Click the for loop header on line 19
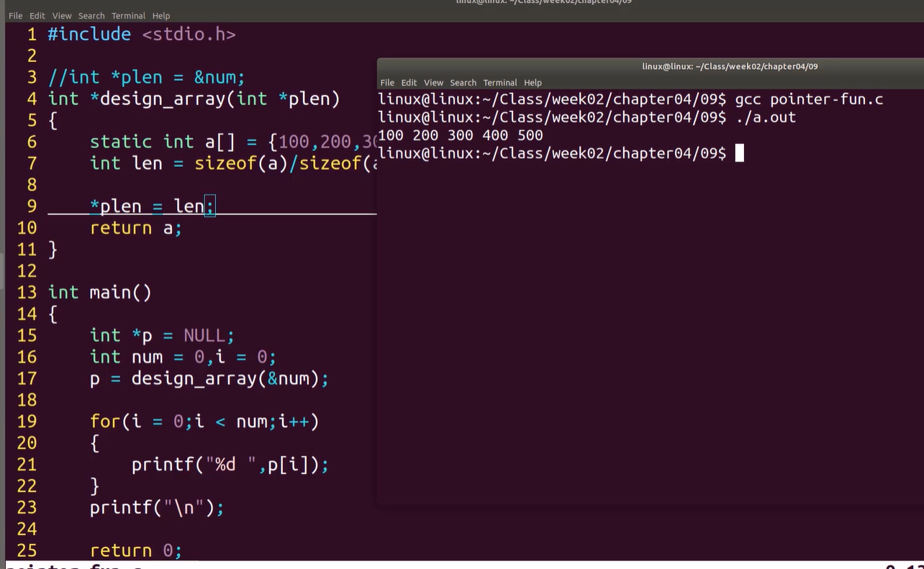Screen dimensions: 924x569 (204, 422)
